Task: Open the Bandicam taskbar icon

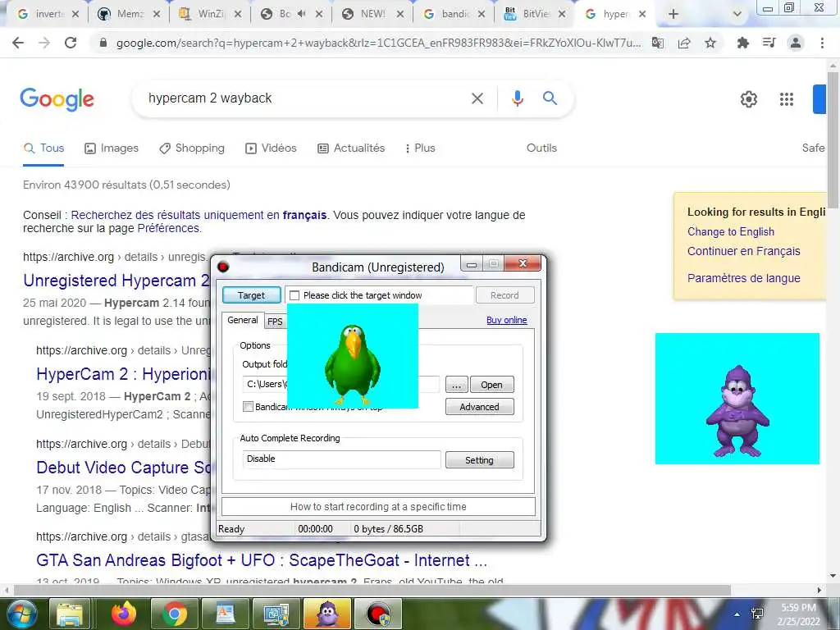Action: 377,614
